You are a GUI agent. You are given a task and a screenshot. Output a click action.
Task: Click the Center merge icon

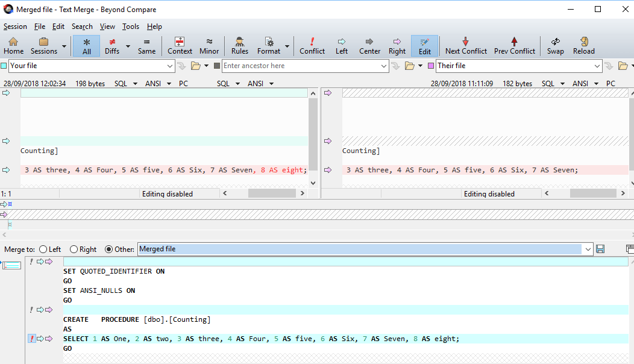tap(369, 45)
